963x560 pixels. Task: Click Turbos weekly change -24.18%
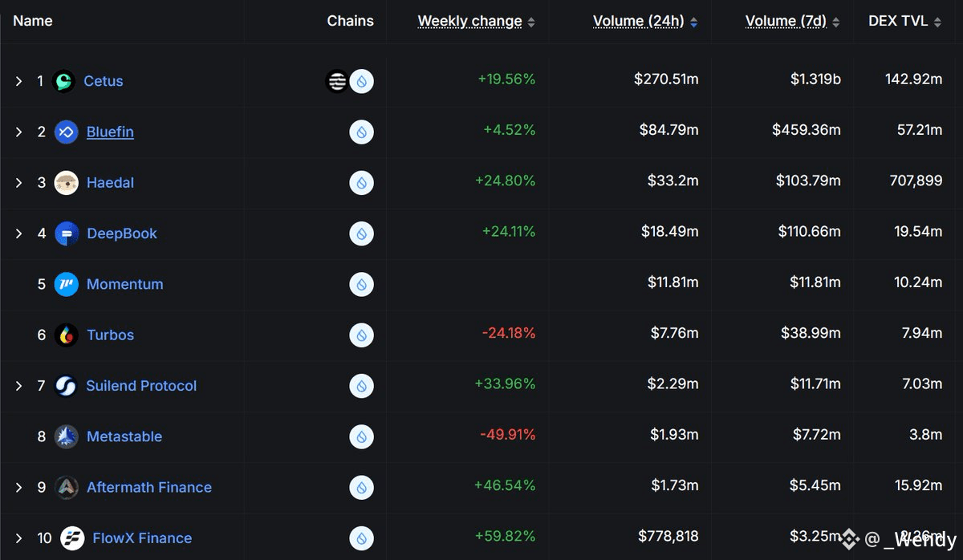509,333
